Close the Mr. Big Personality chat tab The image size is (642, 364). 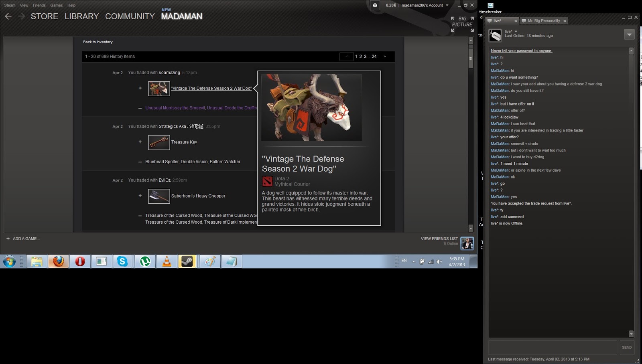565,21
